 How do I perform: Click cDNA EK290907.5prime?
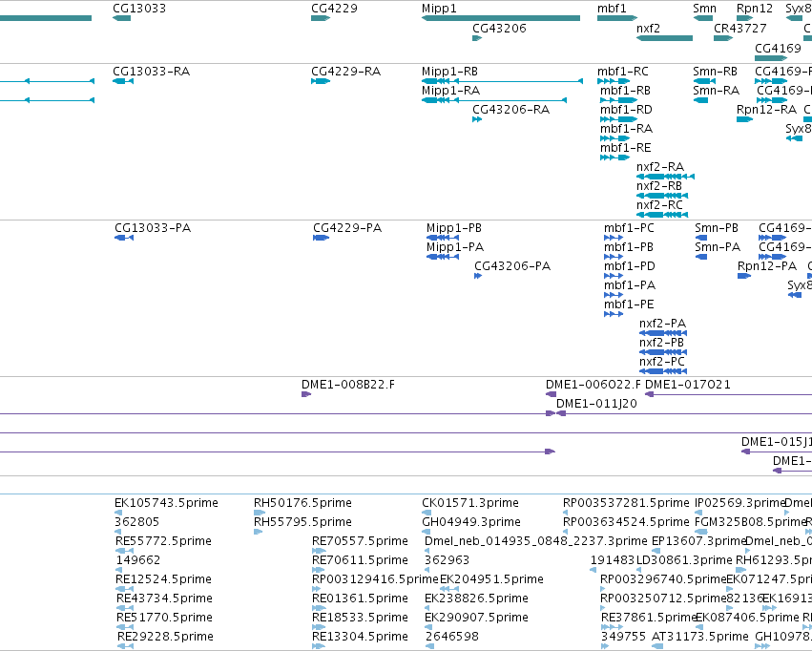point(476,618)
